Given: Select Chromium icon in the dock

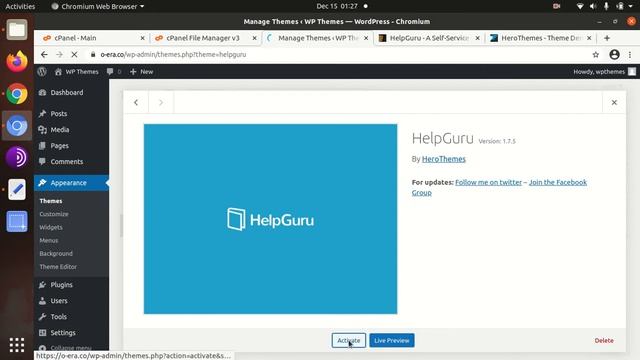Looking at the screenshot, I should 17,126.
